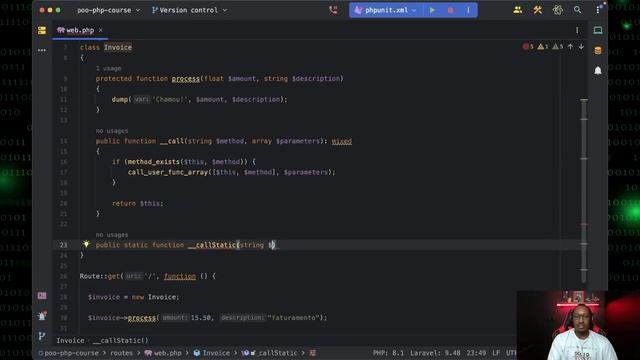This screenshot has height=360, width=640.
Task: Click __callStatic in the breadcrumb bar
Action: pyautogui.click(x=271, y=353)
